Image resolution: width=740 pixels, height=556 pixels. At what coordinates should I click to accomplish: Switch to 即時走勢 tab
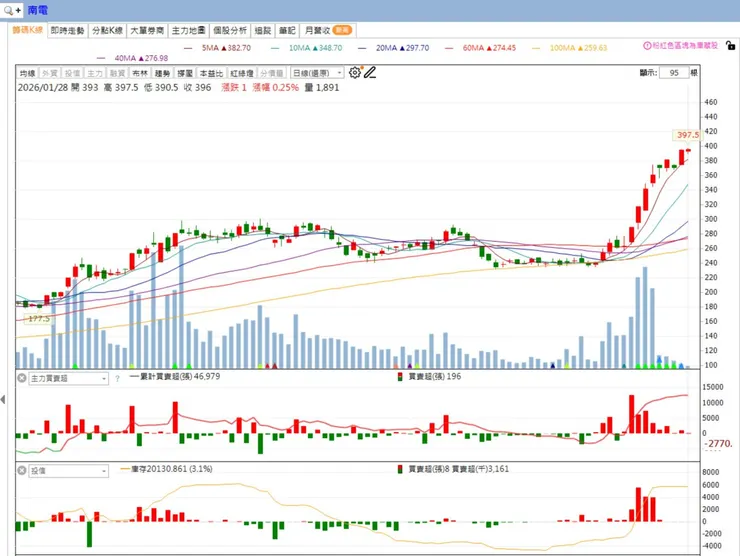pos(67,31)
